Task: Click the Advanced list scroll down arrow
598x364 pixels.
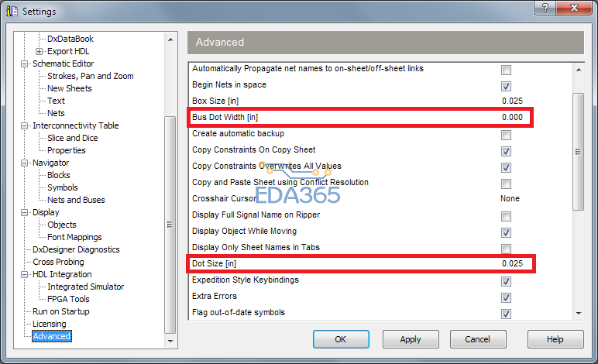Action: pos(578,313)
